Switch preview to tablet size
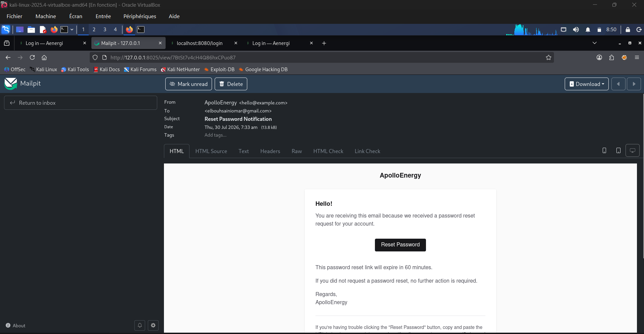 pos(618,151)
